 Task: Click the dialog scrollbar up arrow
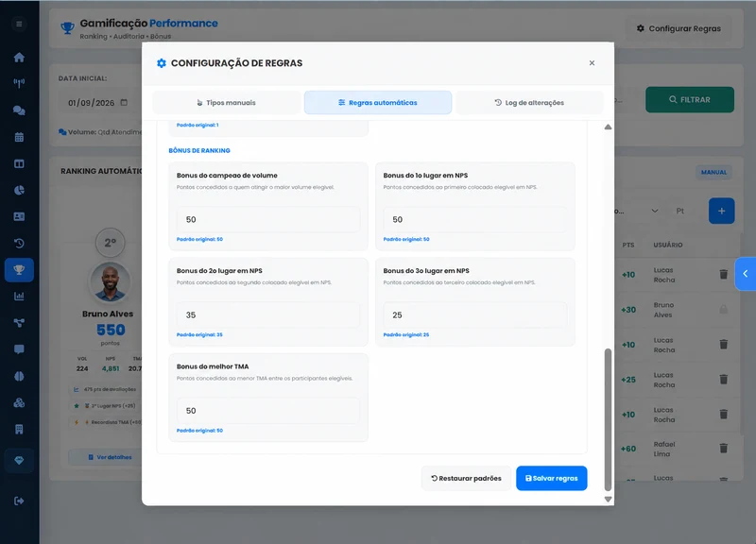click(x=608, y=127)
